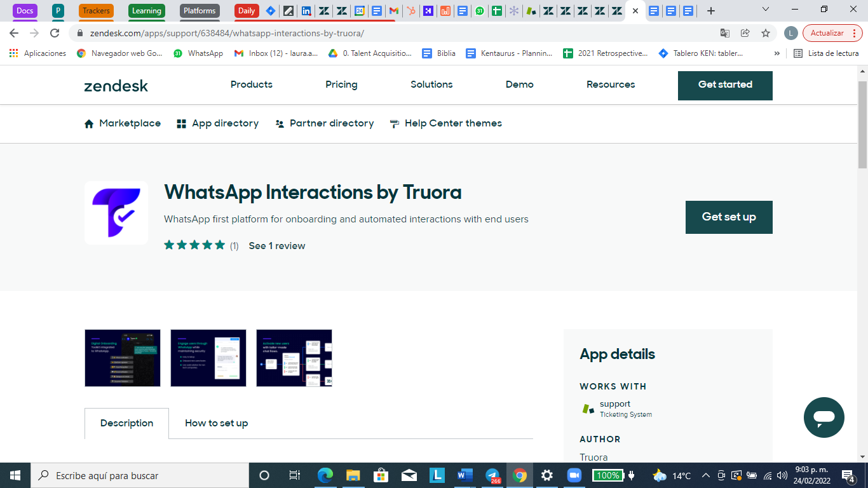Expand the Trackers tab group

click(97, 11)
